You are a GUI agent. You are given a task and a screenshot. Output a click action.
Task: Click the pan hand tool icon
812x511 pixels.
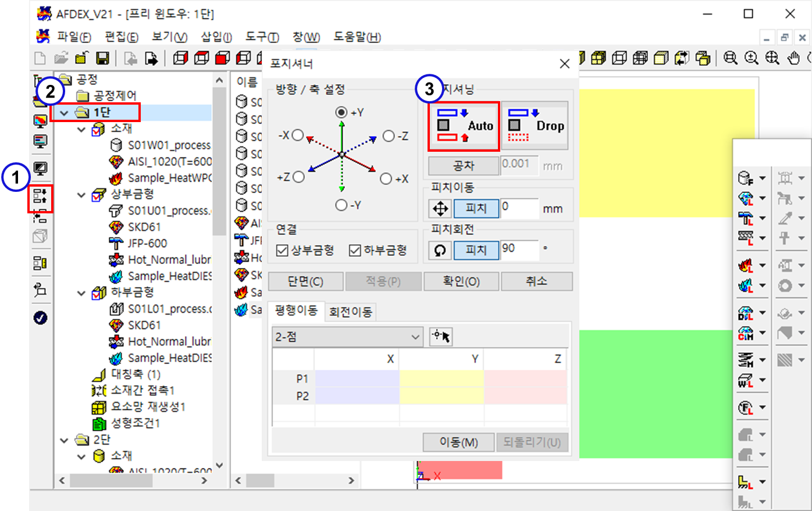pos(794,58)
